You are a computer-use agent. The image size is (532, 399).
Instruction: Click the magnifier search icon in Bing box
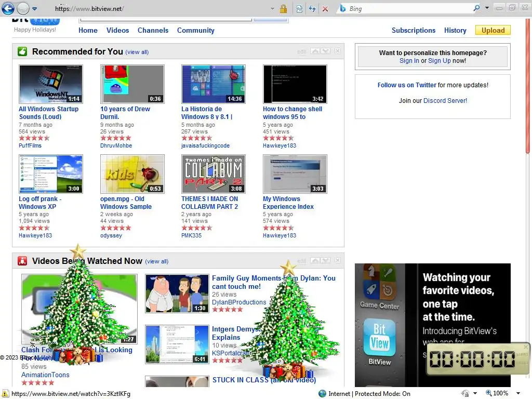(x=477, y=8)
